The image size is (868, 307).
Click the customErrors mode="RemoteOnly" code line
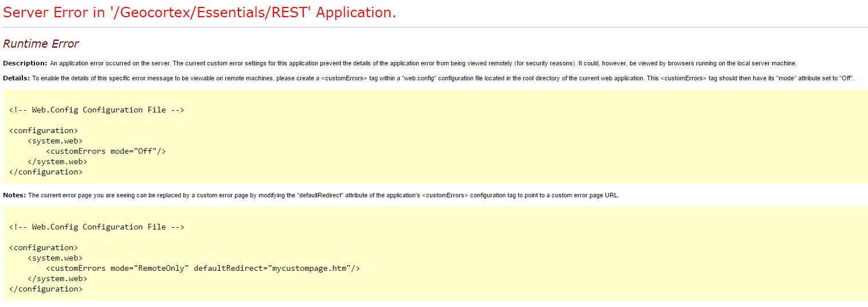tap(203, 268)
